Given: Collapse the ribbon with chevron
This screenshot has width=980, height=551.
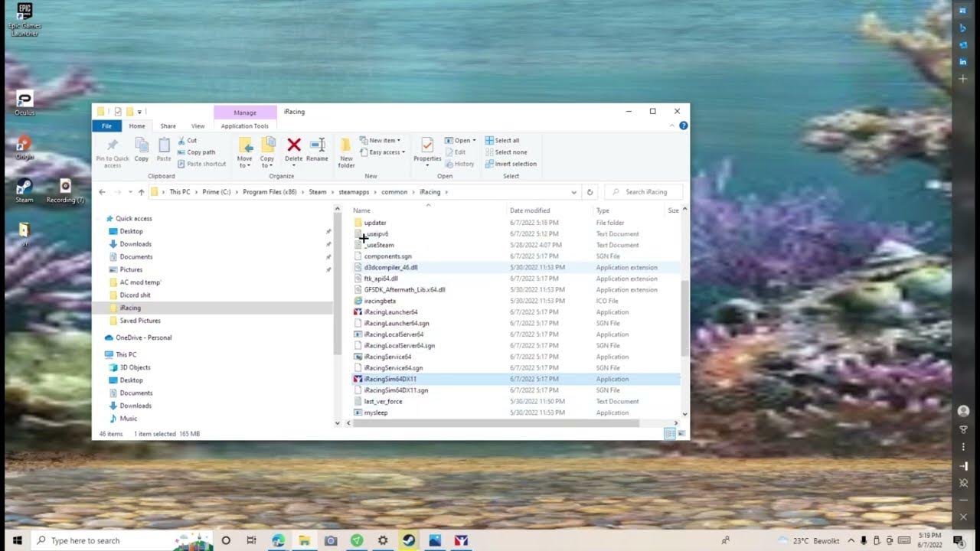Looking at the screenshot, I should tap(671, 126).
